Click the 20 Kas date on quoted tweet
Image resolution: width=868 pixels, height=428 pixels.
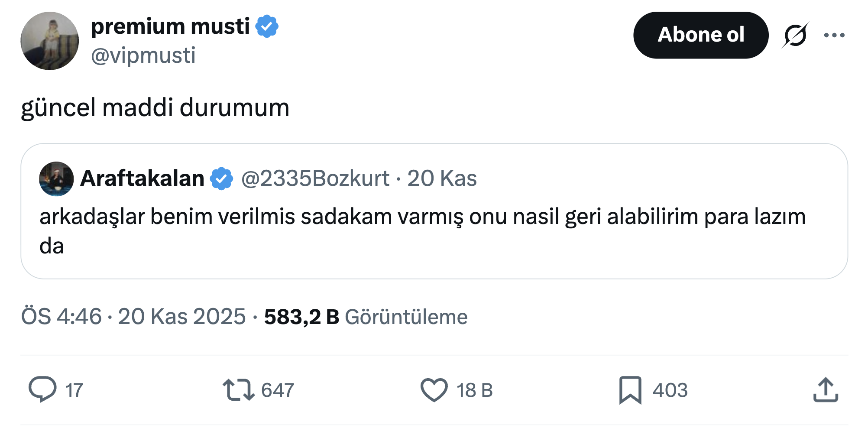pos(442,178)
